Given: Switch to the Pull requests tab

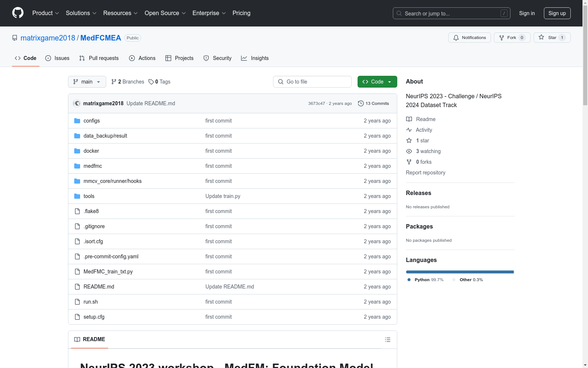Looking at the screenshot, I should point(99,58).
